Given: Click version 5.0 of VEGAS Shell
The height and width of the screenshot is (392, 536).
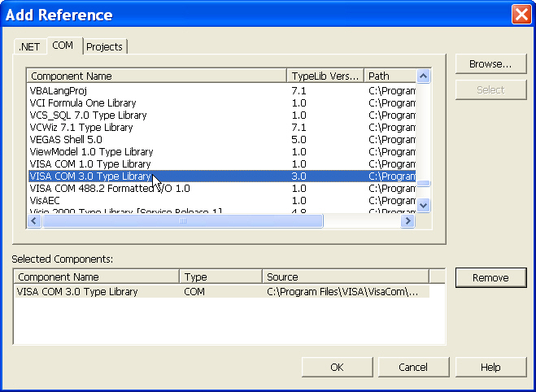Looking at the screenshot, I should click(x=299, y=139).
